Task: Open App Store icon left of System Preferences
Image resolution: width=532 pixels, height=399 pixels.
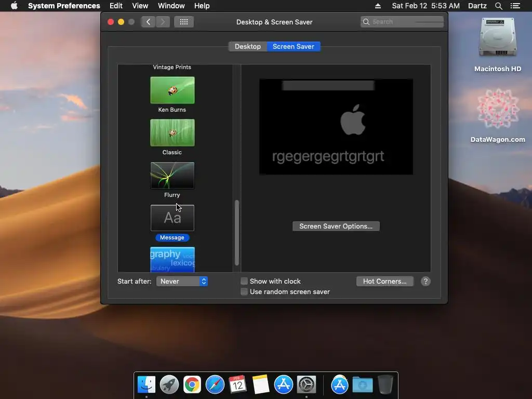Action: (284, 384)
